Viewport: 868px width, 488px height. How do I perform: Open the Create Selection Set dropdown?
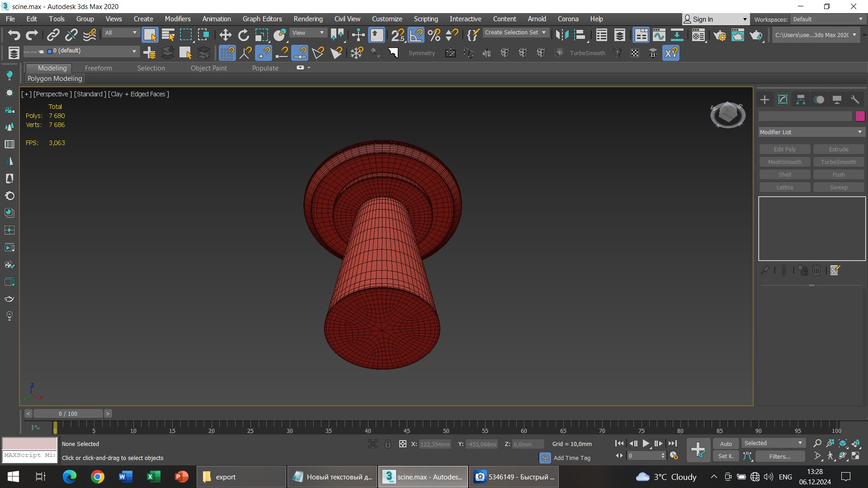pos(515,33)
